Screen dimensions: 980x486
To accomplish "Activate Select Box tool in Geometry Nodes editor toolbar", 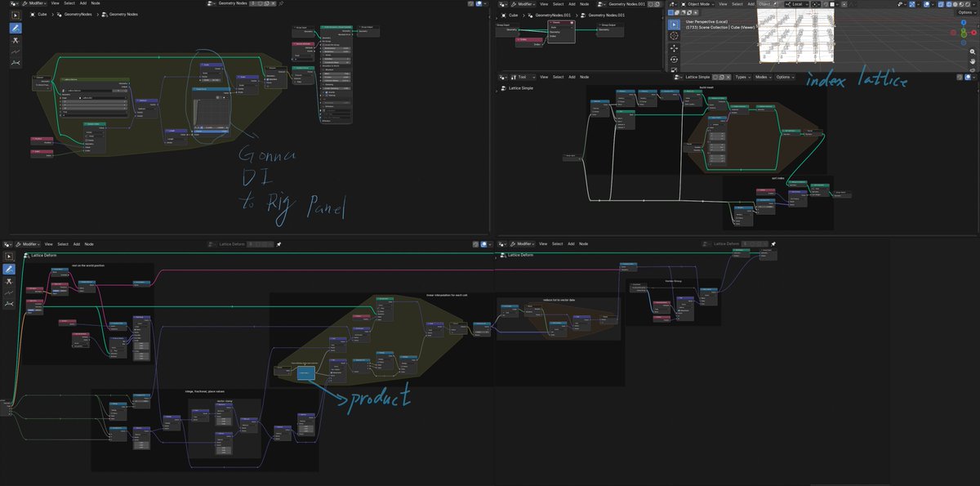I will (16, 16).
